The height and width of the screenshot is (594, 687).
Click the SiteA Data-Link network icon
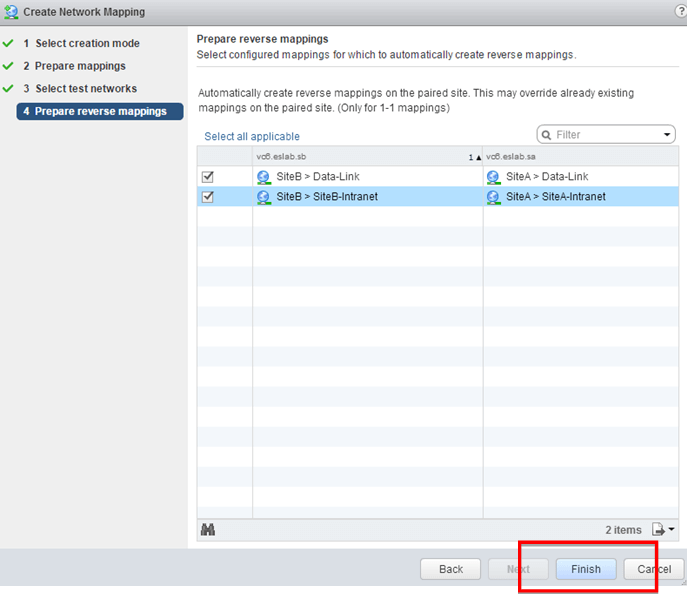coord(494,177)
